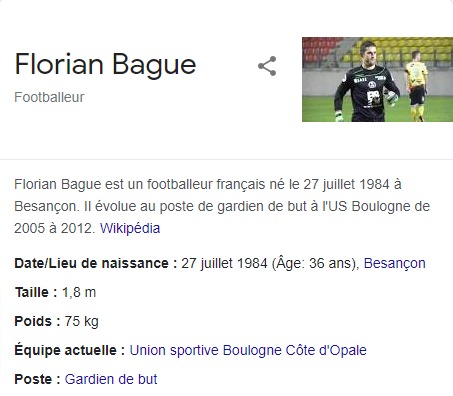Click the Poste label
Viewport: 453px width, 396px height.
pos(37,379)
